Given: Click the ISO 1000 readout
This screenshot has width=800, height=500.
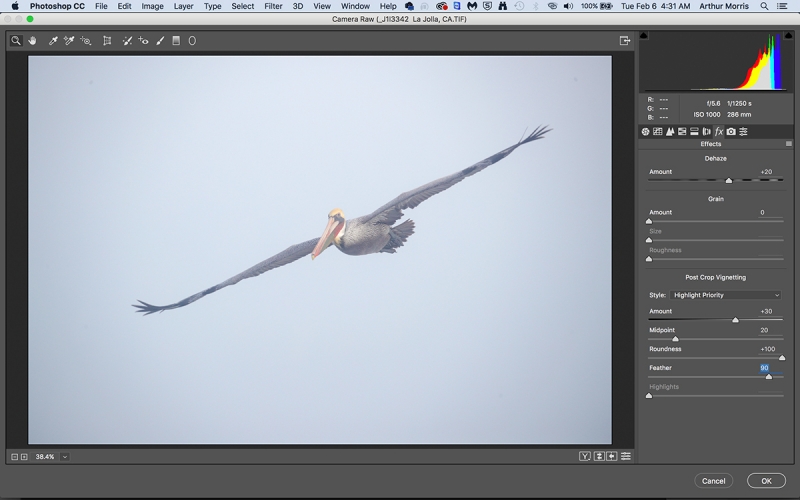Looking at the screenshot, I should tap(707, 115).
